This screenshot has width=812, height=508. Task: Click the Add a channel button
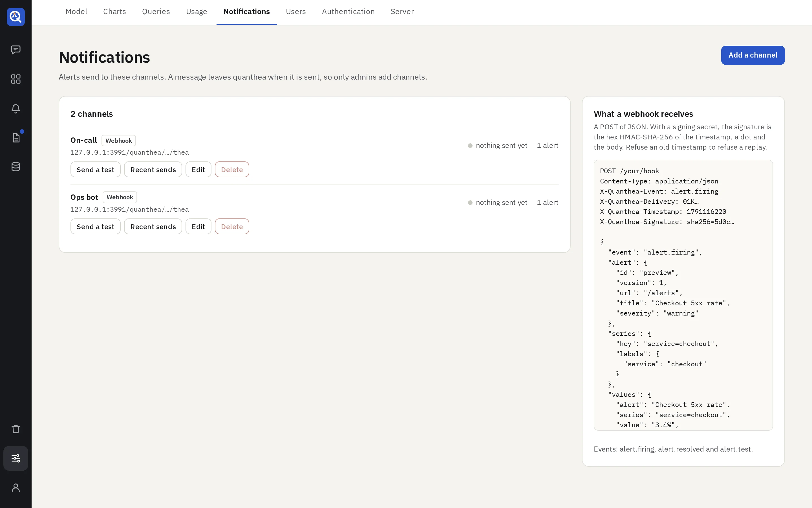click(753, 55)
